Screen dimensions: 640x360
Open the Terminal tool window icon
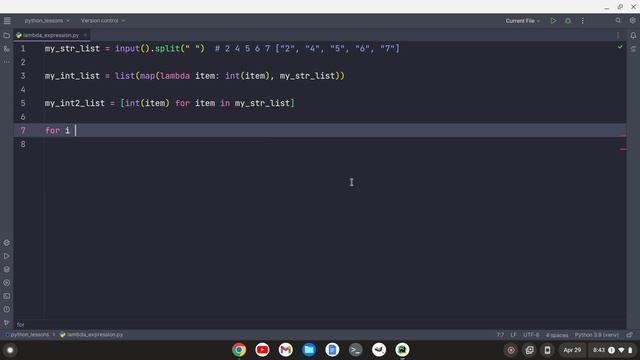click(x=7, y=296)
